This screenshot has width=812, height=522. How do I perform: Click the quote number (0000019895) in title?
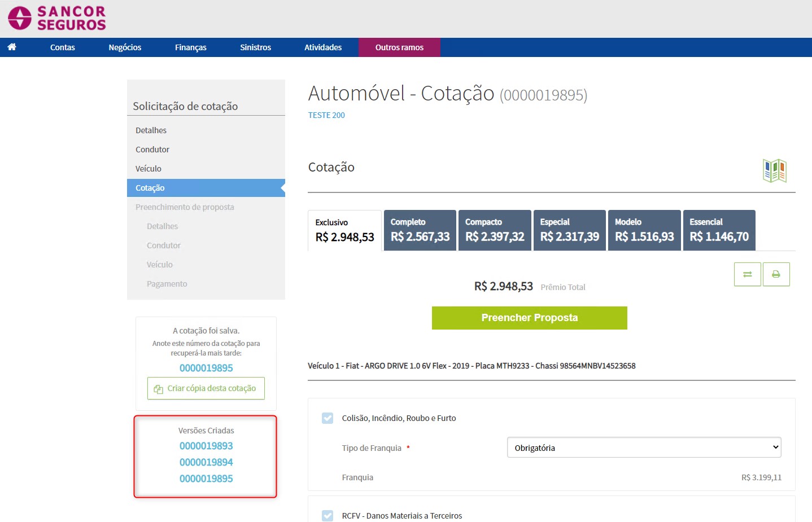[543, 95]
